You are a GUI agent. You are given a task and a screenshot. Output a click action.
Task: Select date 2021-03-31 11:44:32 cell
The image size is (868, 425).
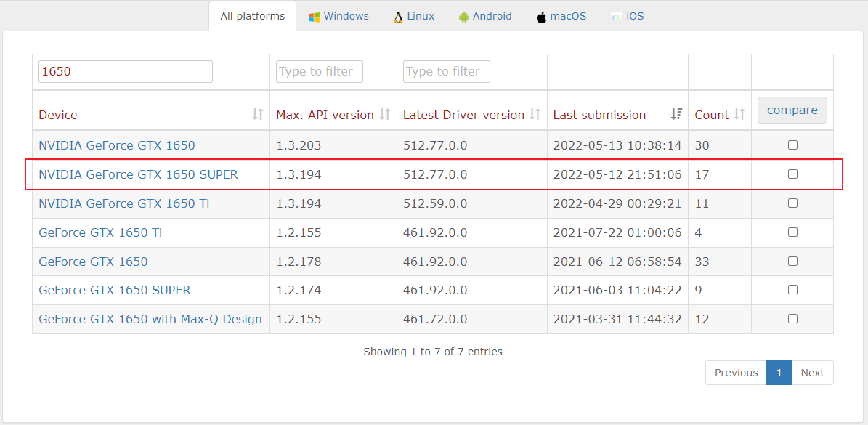617,320
